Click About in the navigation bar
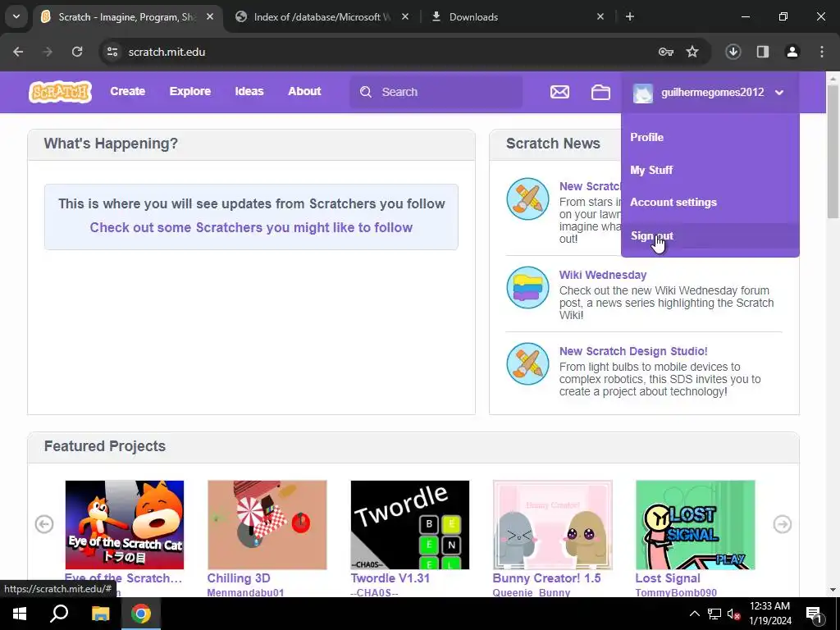 304,92
